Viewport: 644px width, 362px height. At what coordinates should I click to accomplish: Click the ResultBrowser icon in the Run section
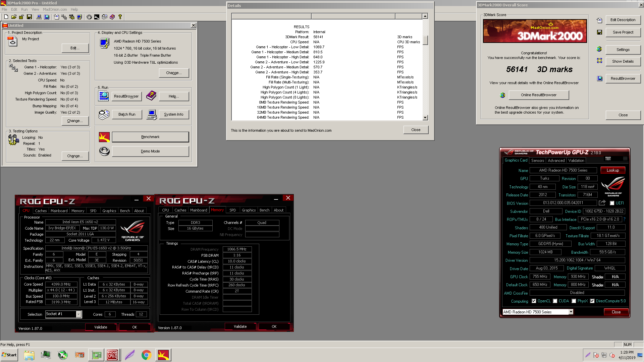coord(104,96)
